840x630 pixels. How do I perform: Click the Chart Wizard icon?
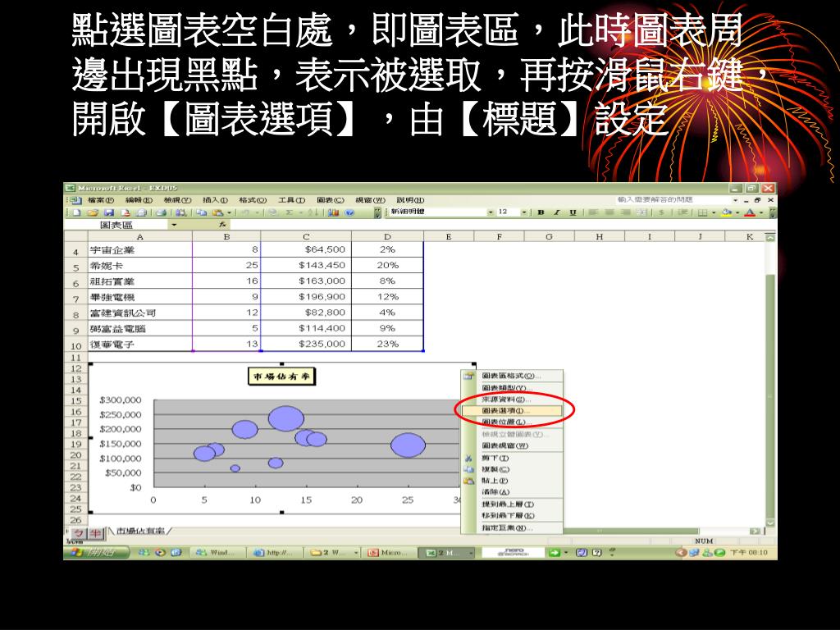pos(333,212)
